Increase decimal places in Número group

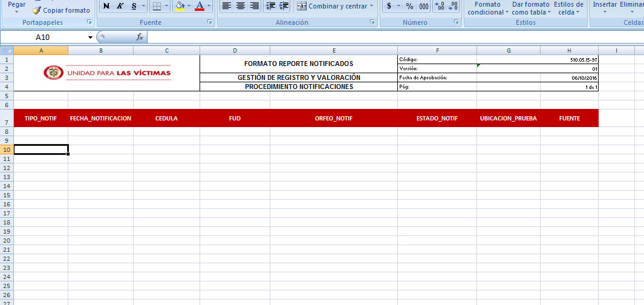click(440, 6)
